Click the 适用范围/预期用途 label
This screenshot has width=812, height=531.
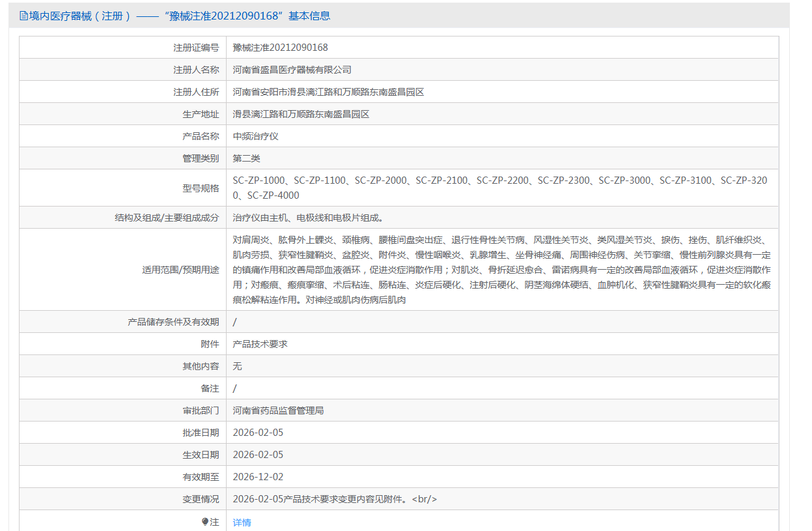[x=180, y=269]
